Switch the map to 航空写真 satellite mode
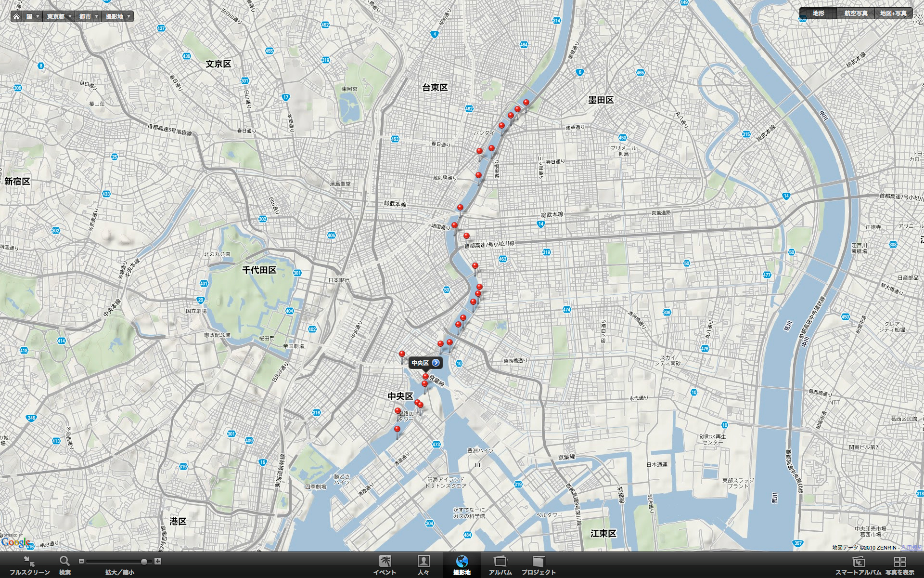Viewport: 924px width, 578px height. (856, 13)
